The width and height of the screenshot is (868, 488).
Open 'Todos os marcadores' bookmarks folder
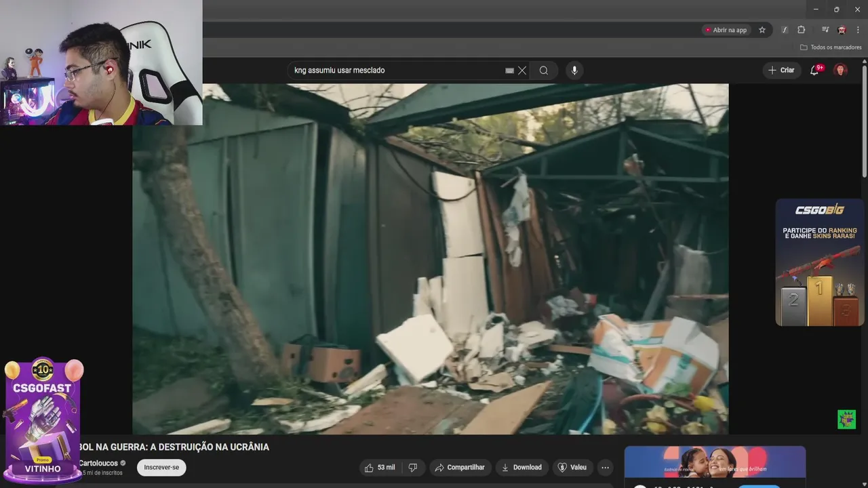pos(831,47)
